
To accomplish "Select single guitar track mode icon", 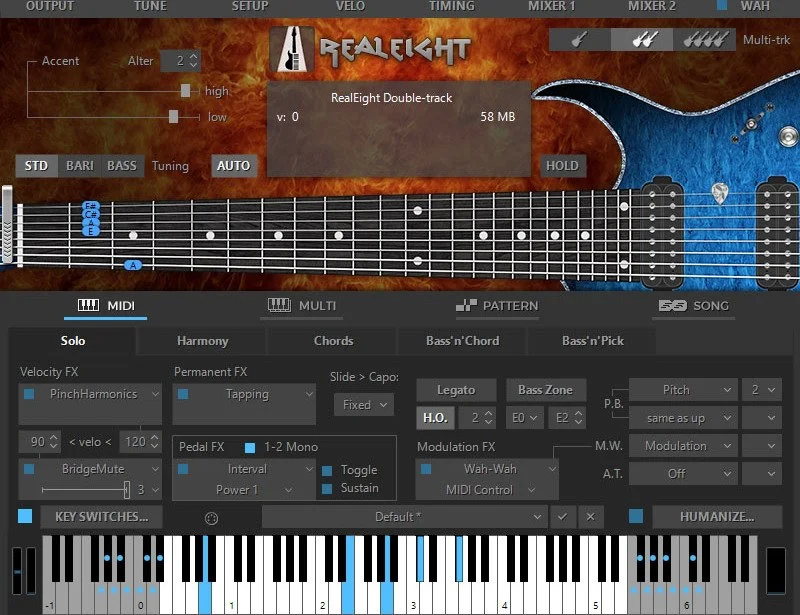I will [x=579, y=39].
